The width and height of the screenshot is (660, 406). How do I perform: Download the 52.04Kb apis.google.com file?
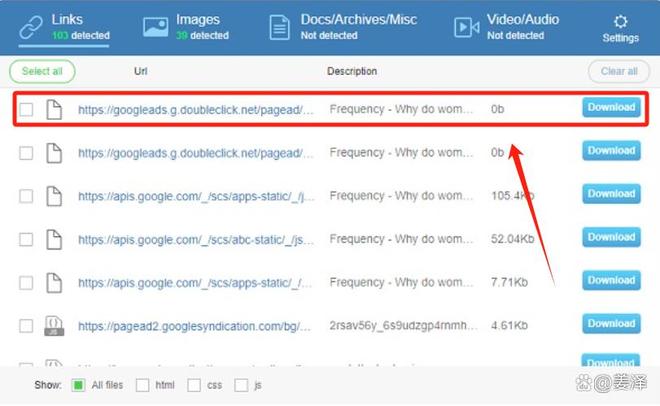tap(610, 237)
